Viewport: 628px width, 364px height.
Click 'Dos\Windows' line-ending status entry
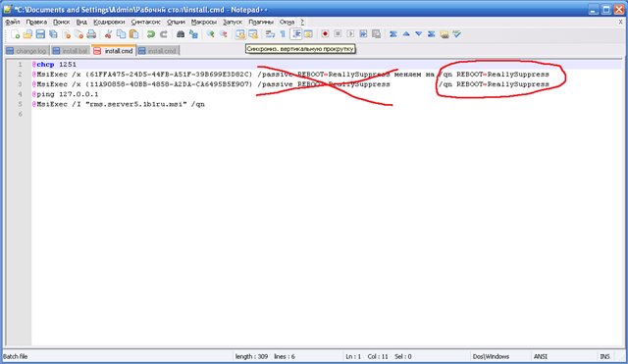(x=491, y=356)
